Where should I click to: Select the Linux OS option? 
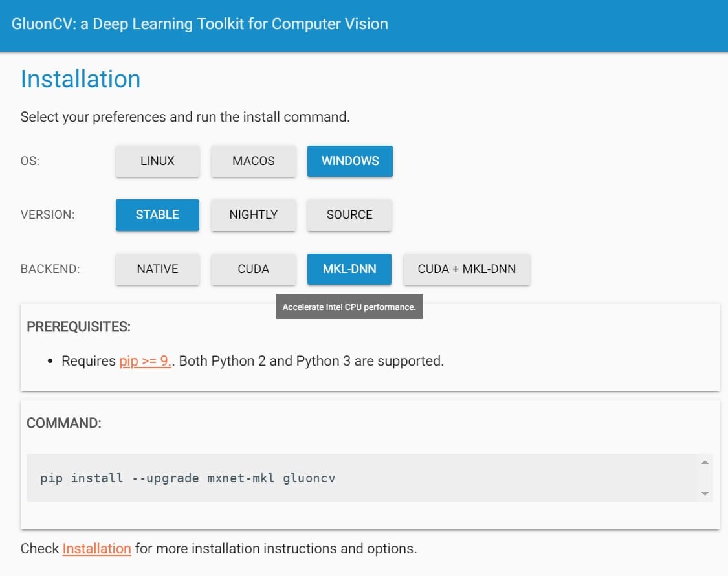[x=157, y=161]
